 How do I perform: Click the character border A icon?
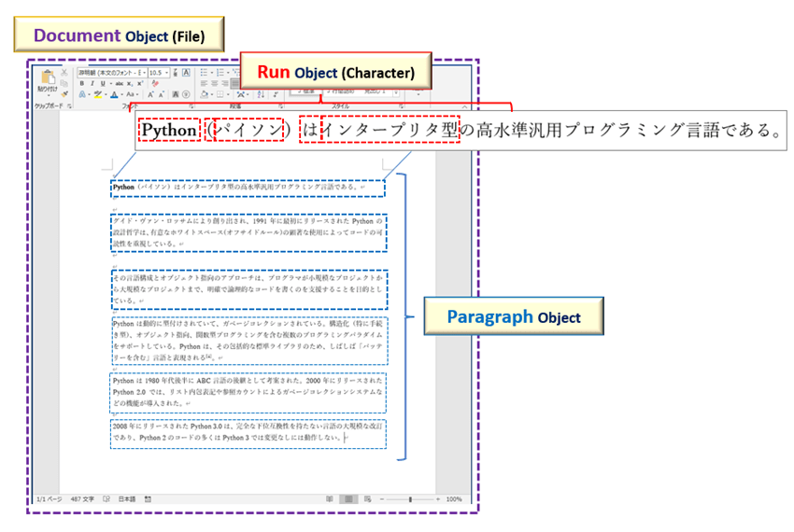click(x=186, y=73)
